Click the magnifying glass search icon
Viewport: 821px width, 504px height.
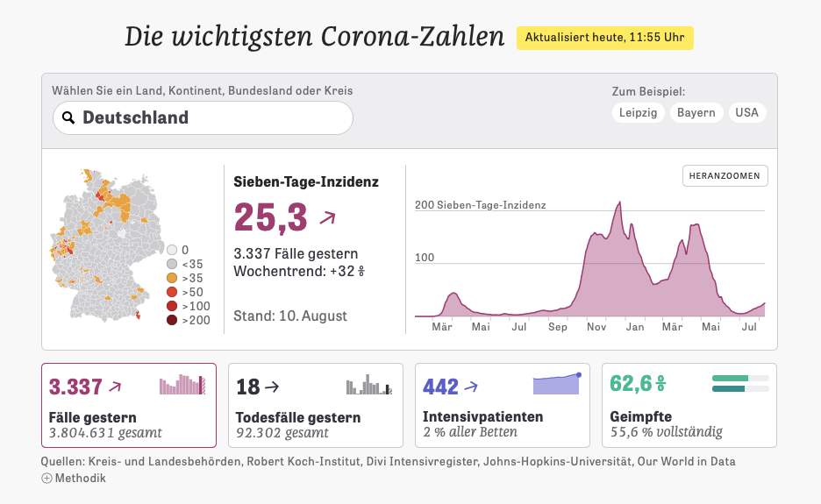(68, 117)
